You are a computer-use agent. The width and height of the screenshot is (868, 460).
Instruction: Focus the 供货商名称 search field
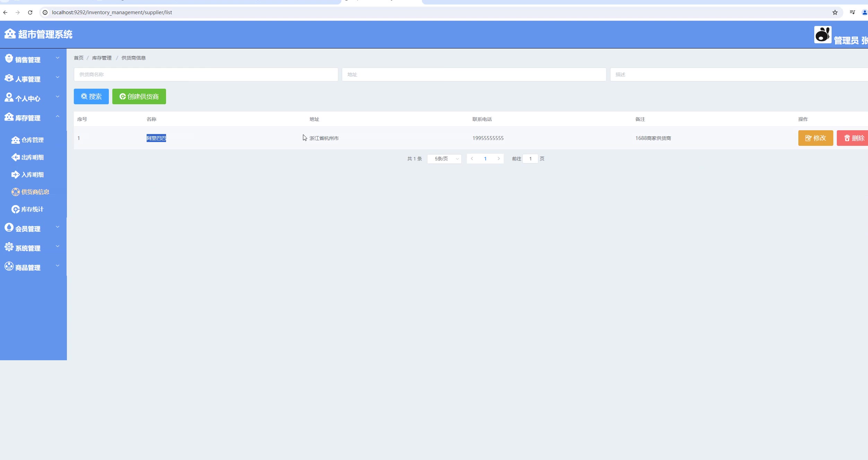coord(206,74)
